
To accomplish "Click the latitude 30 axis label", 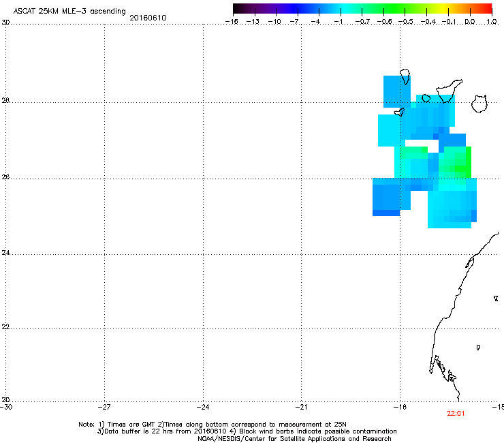I will pyautogui.click(x=5, y=22).
